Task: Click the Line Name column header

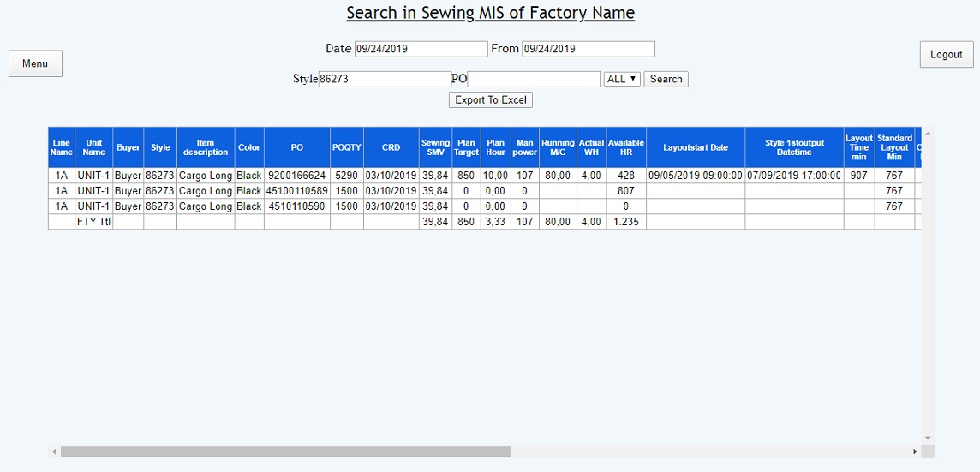Action: [62, 147]
